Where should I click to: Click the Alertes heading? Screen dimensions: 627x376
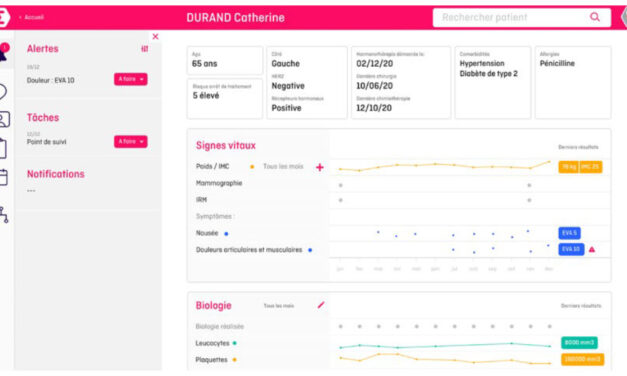tap(43, 49)
